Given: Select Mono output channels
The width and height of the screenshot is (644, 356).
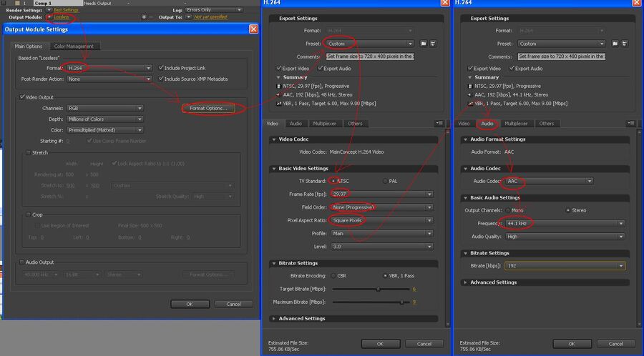Looking at the screenshot, I should [508, 210].
